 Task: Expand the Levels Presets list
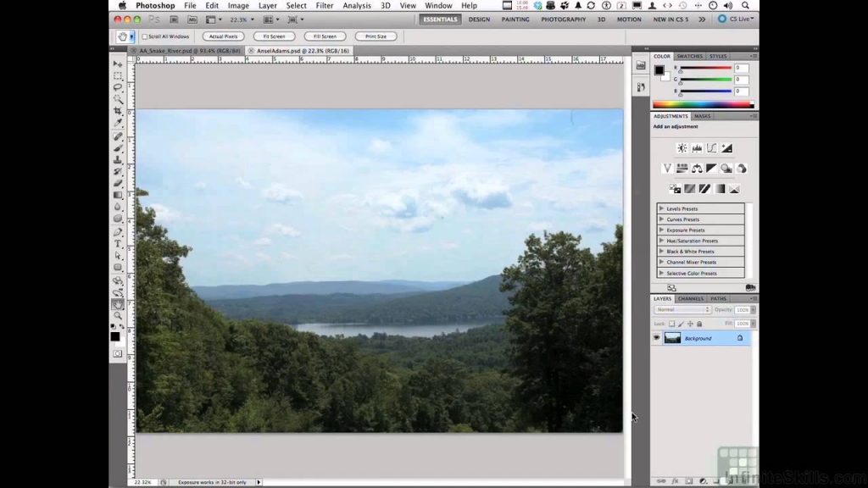(x=661, y=208)
